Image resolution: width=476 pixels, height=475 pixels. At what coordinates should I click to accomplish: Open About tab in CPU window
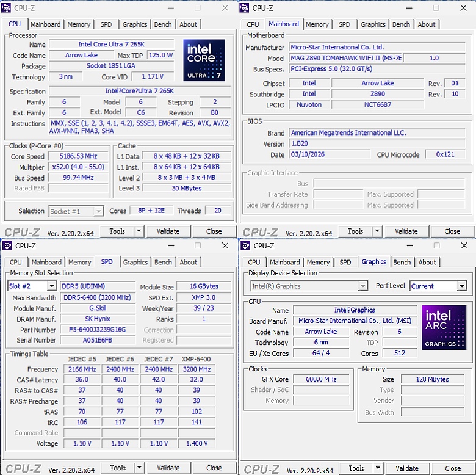point(188,24)
